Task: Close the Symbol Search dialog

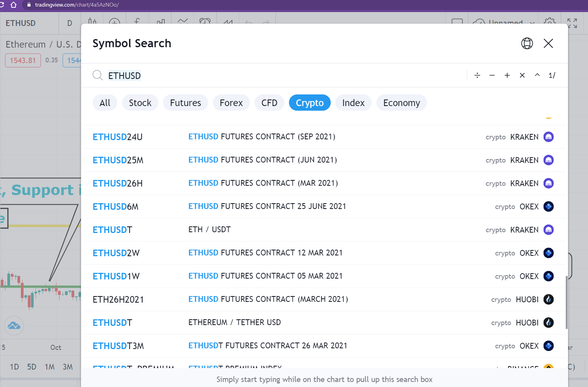Action: [x=548, y=43]
